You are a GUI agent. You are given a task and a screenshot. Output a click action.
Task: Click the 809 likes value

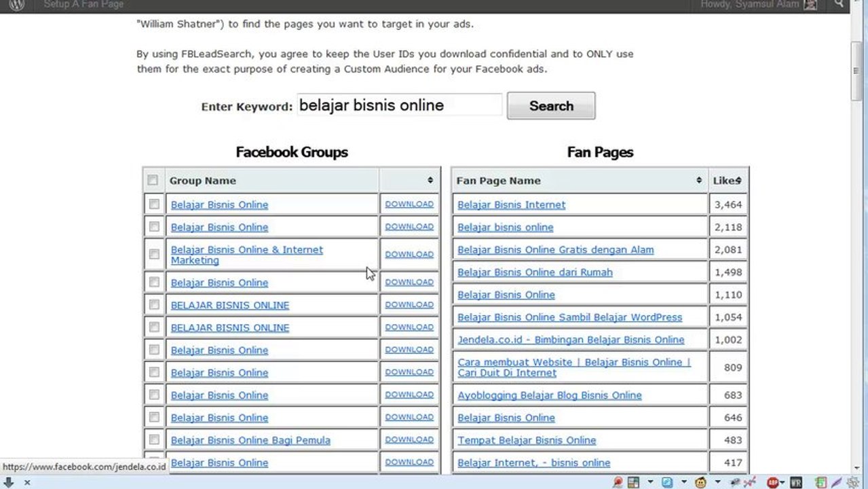[x=732, y=367]
